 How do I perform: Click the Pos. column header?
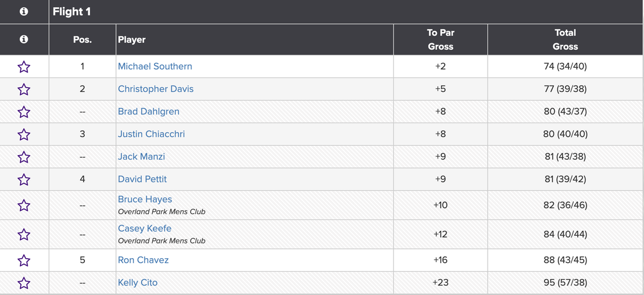pyautogui.click(x=83, y=40)
